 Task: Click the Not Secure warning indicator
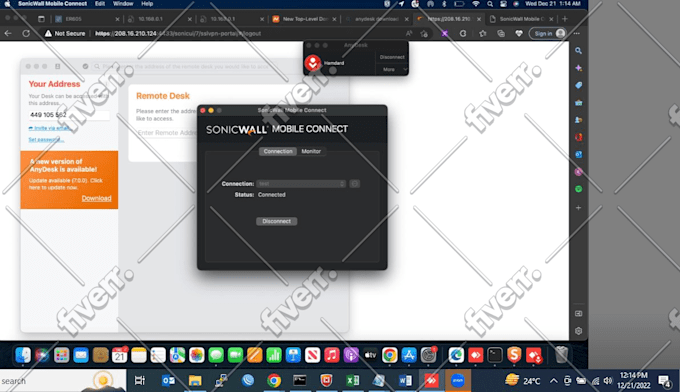click(65, 33)
